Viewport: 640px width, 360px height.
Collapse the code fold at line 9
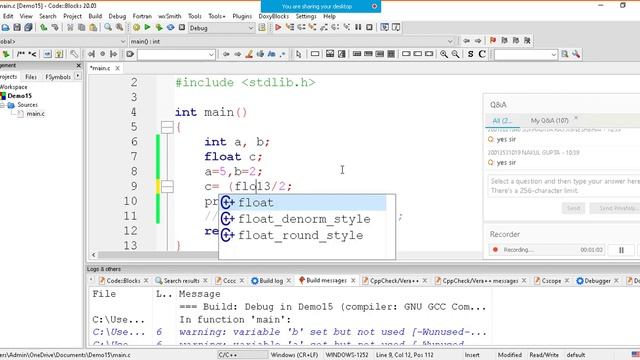tap(167, 187)
